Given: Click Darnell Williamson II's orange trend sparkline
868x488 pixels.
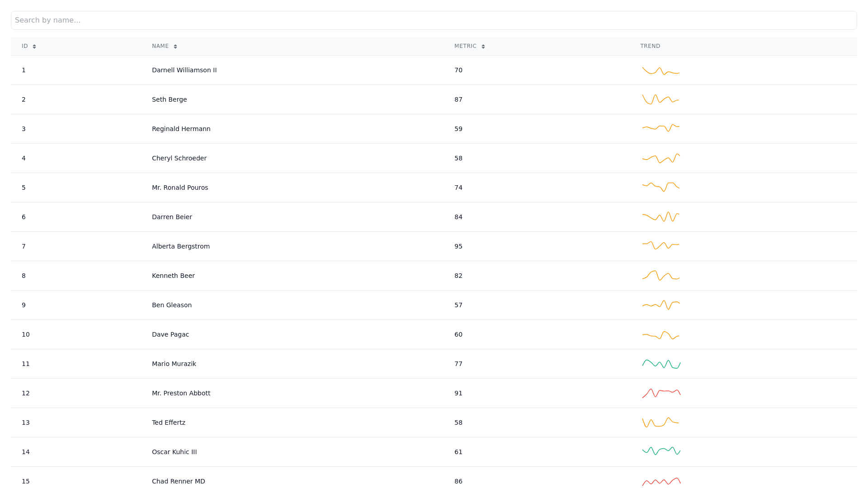Looking at the screenshot, I should 660,70.
